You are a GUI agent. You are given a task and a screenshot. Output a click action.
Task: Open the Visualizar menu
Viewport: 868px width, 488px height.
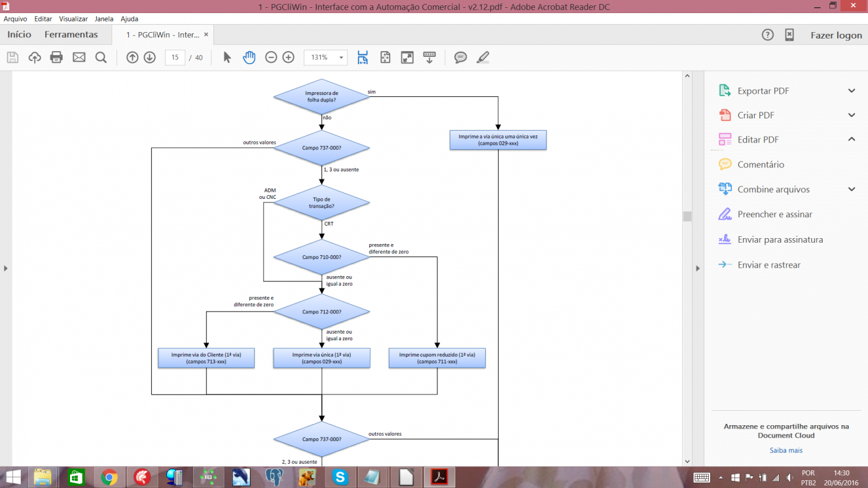point(73,19)
